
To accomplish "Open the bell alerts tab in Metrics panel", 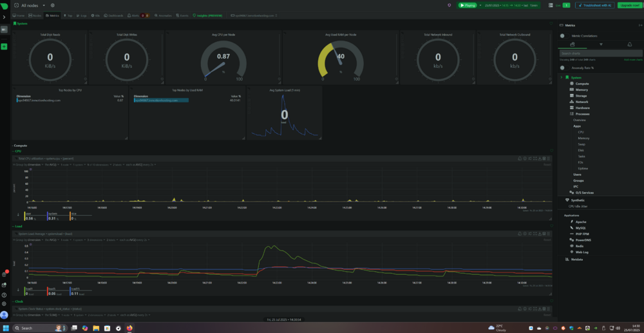I will pyautogui.click(x=629, y=44).
